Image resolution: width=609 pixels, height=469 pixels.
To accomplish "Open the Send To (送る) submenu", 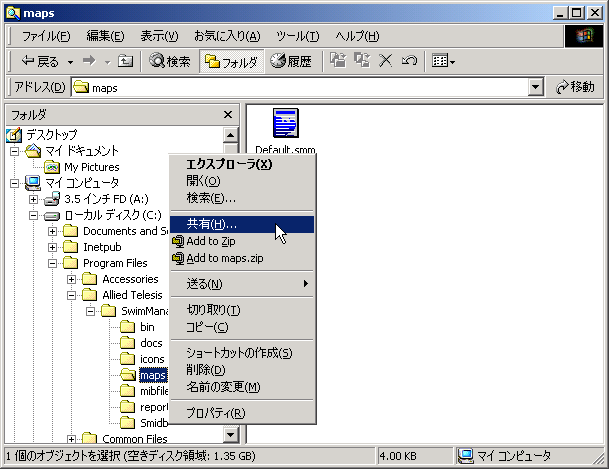I will point(242,284).
